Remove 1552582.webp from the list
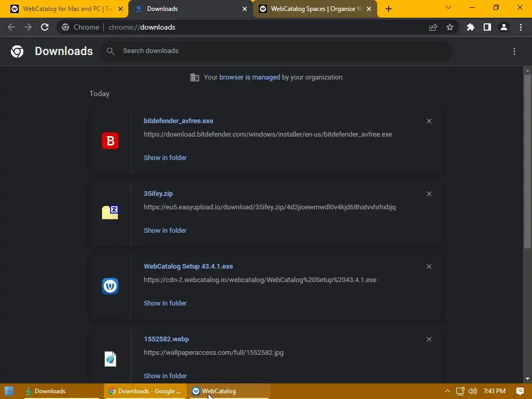Image resolution: width=532 pixels, height=399 pixels. click(x=429, y=339)
